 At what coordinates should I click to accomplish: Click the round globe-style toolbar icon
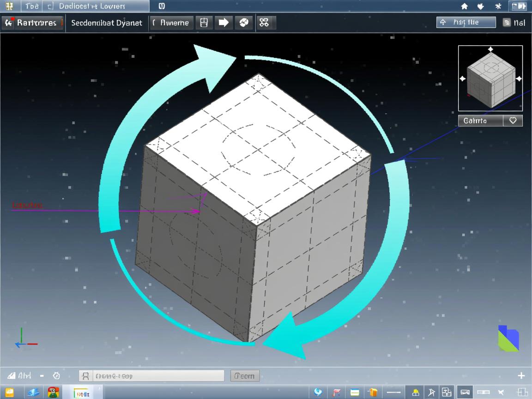[x=244, y=23]
